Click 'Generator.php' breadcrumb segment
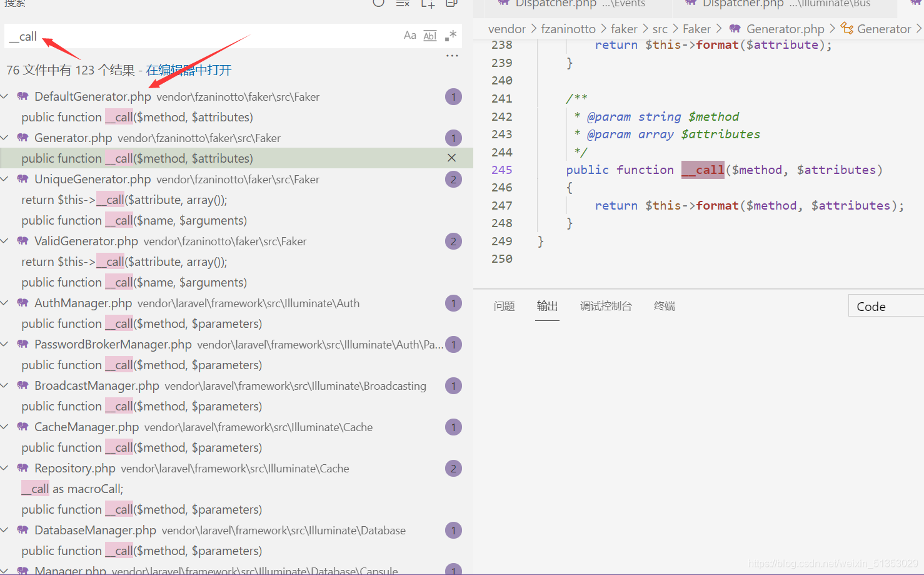The width and height of the screenshot is (924, 575). click(785, 29)
